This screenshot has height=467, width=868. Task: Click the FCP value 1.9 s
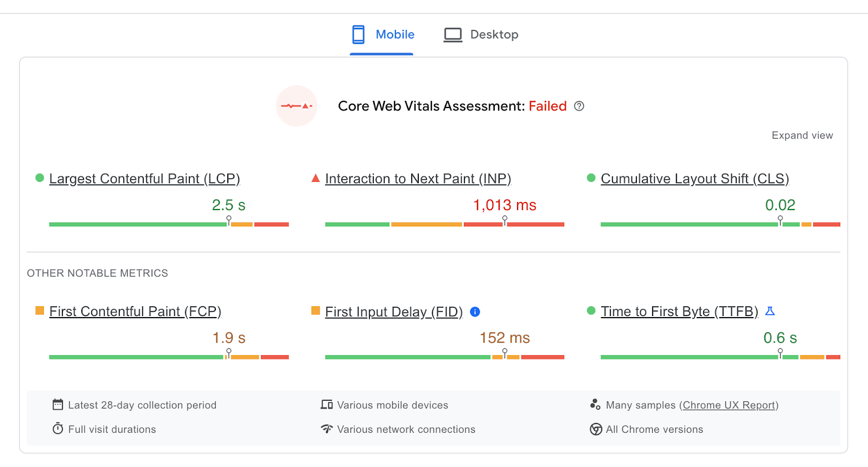[229, 338]
